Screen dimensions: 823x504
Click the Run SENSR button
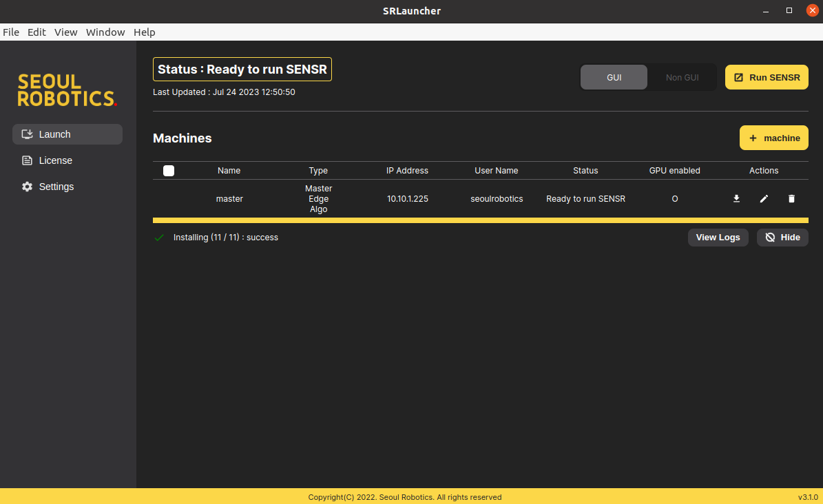[767, 77]
